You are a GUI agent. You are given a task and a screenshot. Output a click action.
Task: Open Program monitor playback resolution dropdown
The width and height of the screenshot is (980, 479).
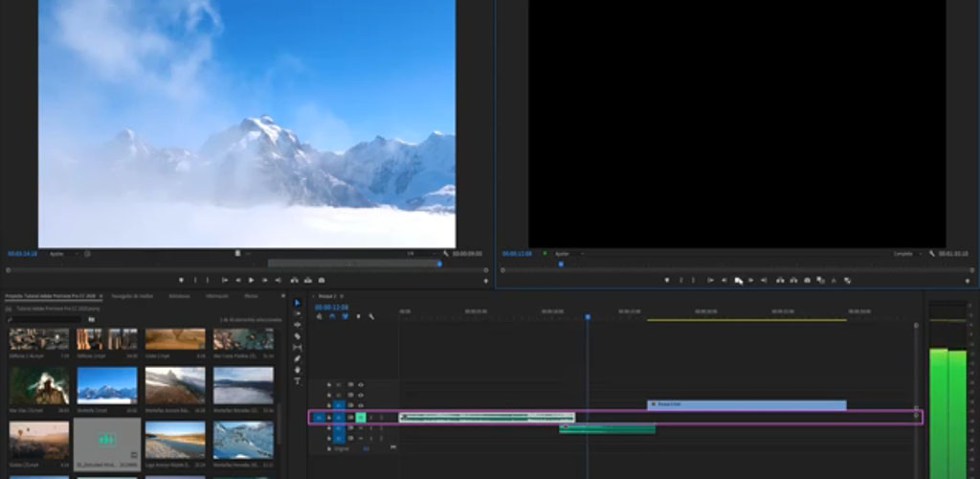pyautogui.click(x=905, y=254)
